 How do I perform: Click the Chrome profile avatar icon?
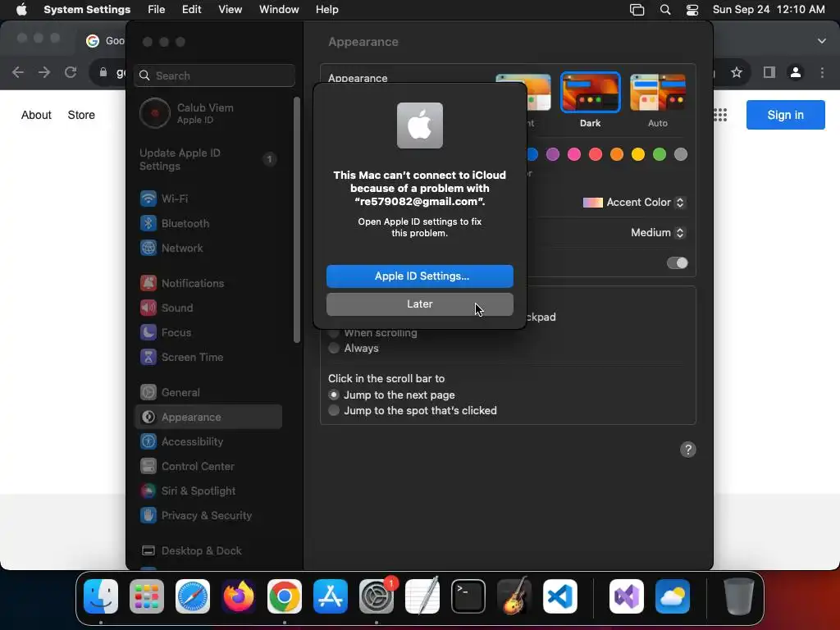point(796,72)
